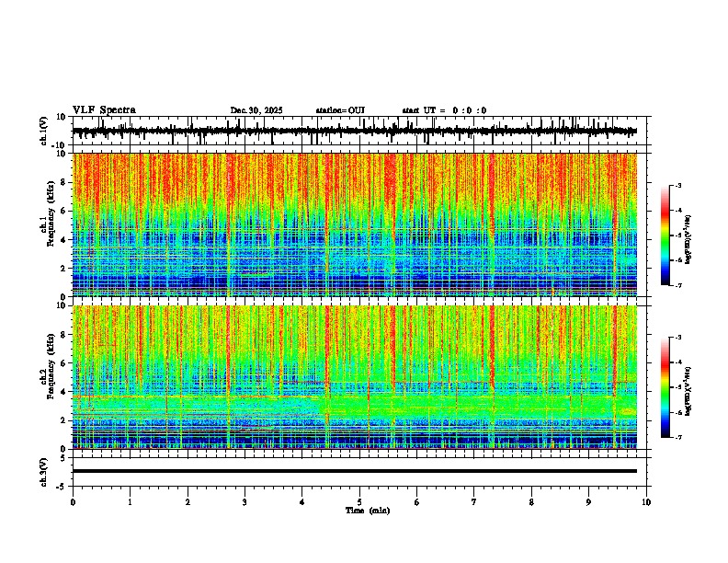
Task: Click time axis tick label "5"
Action: [359, 502]
